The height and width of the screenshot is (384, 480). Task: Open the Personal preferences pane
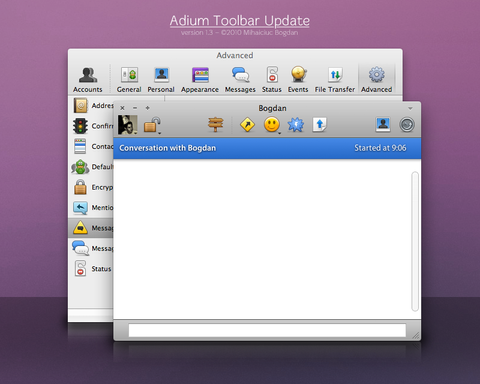click(161, 79)
